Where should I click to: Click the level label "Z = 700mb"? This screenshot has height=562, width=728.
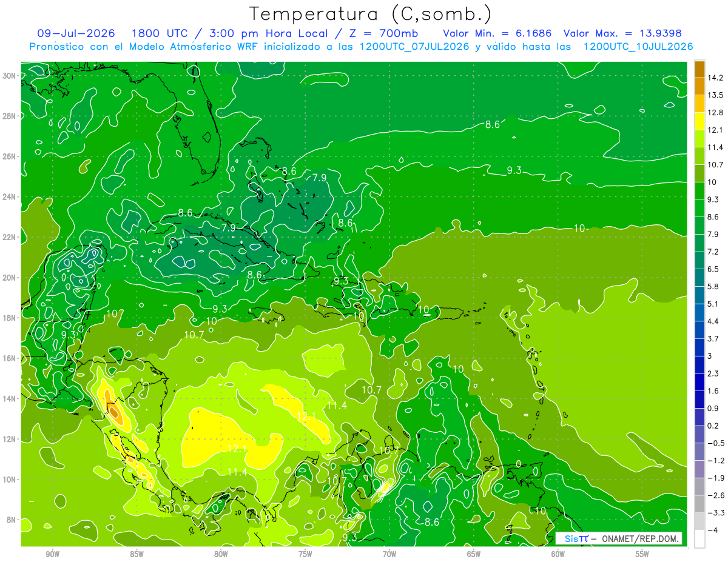point(385,33)
